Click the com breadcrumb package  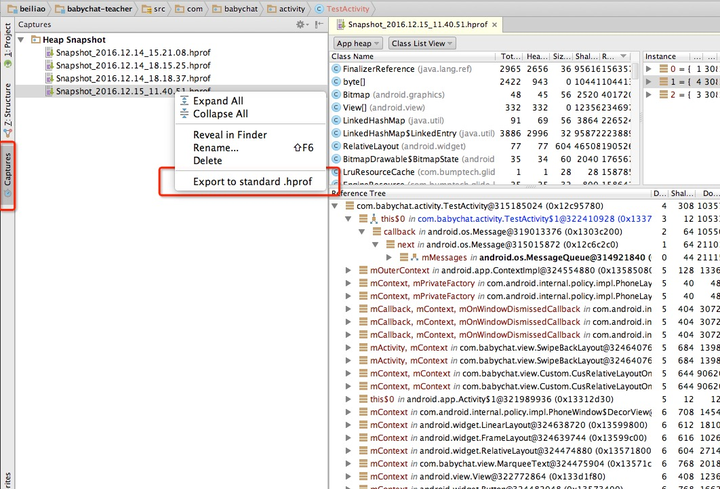pos(189,9)
